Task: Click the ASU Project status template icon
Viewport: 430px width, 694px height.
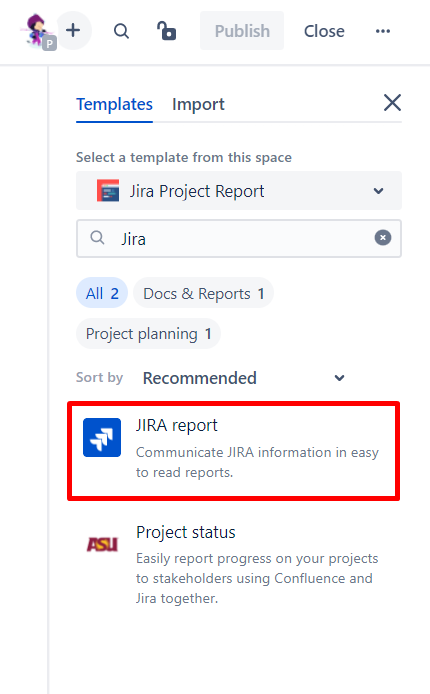Action: 102,544
